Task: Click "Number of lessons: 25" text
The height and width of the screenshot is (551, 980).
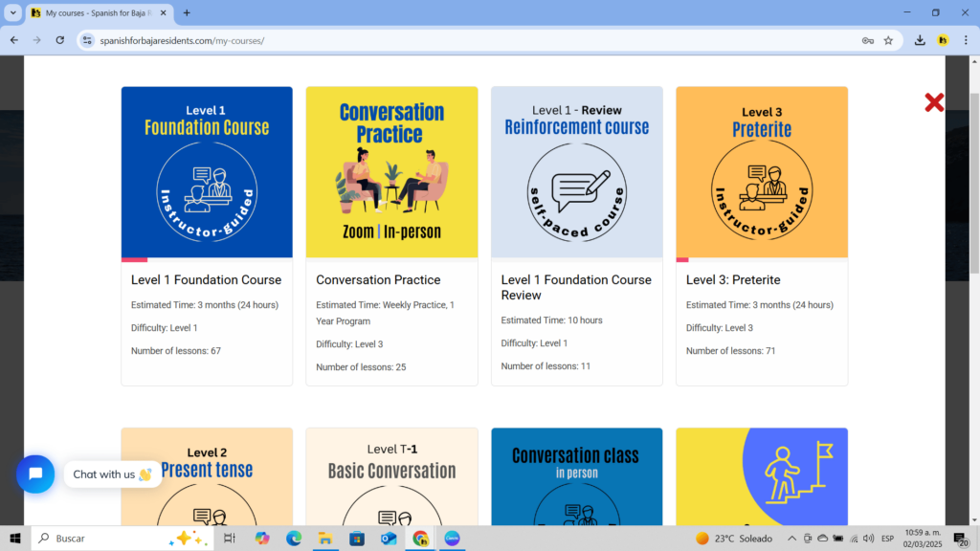Action: tap(361, 367)
